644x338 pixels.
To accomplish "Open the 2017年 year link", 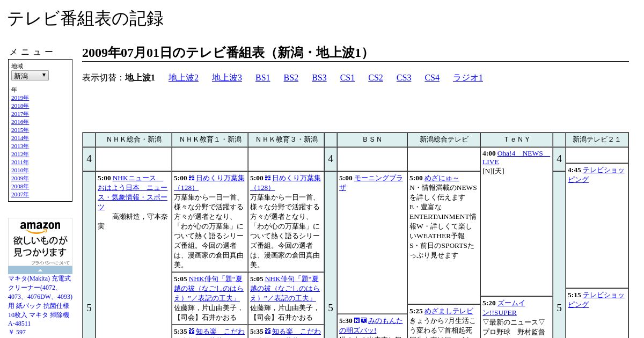I will point(20,114).
